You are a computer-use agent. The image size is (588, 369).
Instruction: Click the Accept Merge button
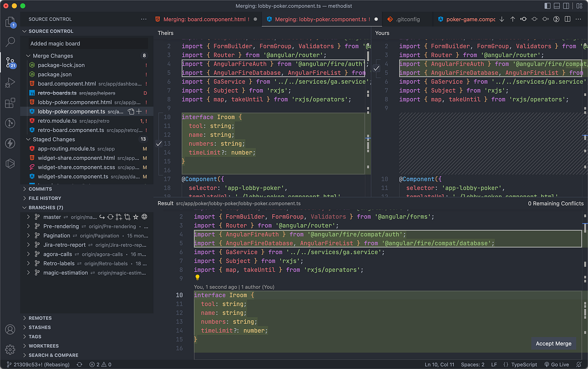[x=553, y=344]
